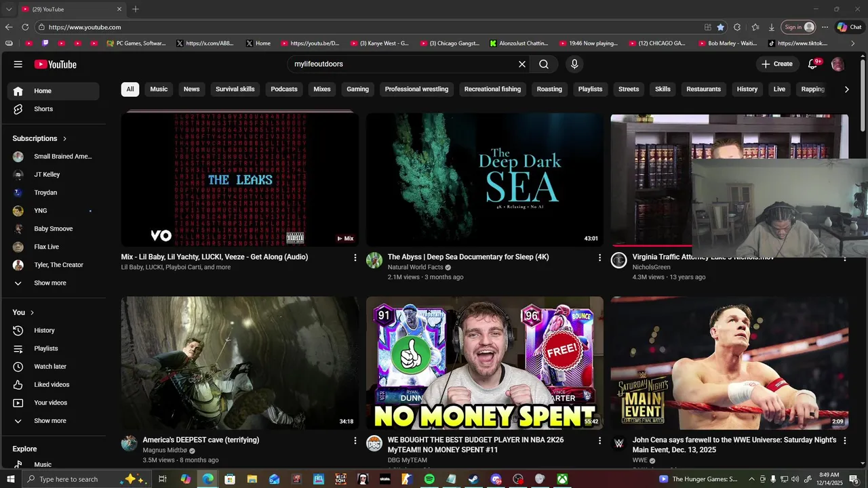Open YouTube notifications bell
The image size is (868, 488).
813,64
